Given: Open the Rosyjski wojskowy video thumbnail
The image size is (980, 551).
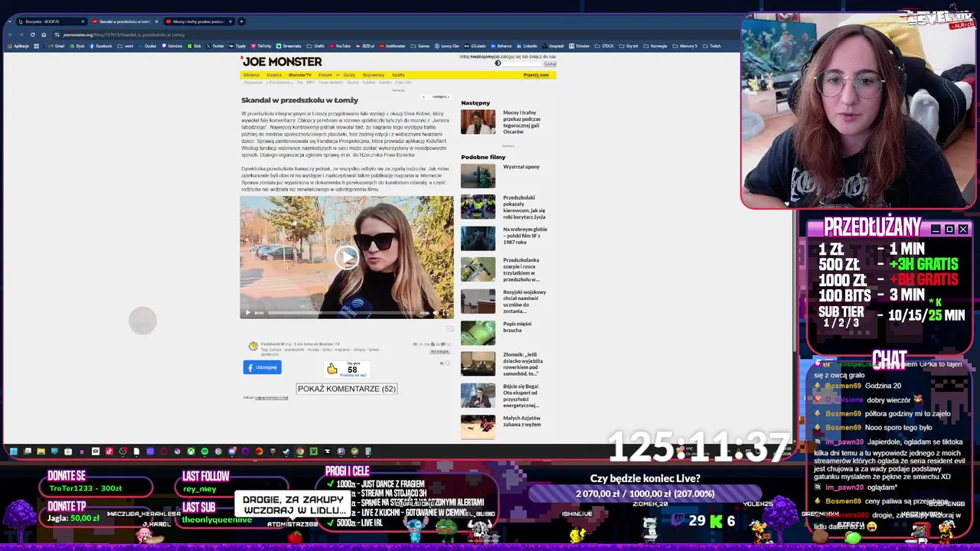Looking at the screenshot, I should tap(478, 301).
